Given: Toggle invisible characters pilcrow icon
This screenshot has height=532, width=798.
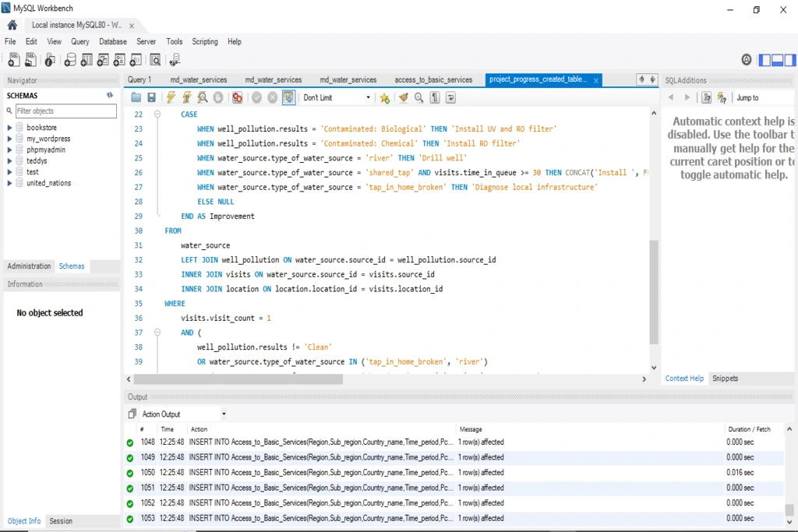Looking at the screenshot, I should [x=435, y=97].
